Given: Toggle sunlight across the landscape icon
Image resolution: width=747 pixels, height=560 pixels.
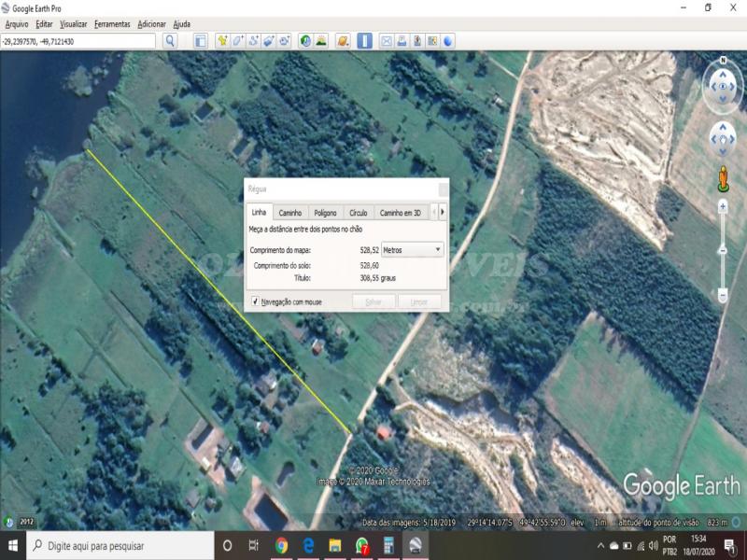Looking at the screenshot, I should pos(321,41).
